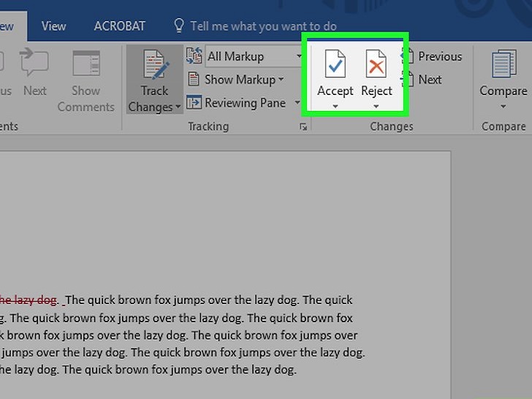Screen dimensions: 532x399
Task: Open the ACROBAT ribbon tab
Action: click(119, 26)
